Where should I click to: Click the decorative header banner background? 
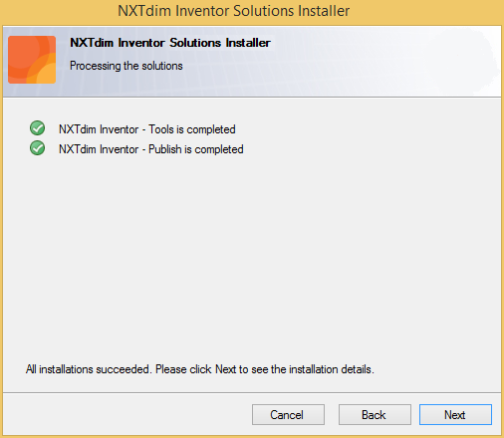click(x=381, y=62)
